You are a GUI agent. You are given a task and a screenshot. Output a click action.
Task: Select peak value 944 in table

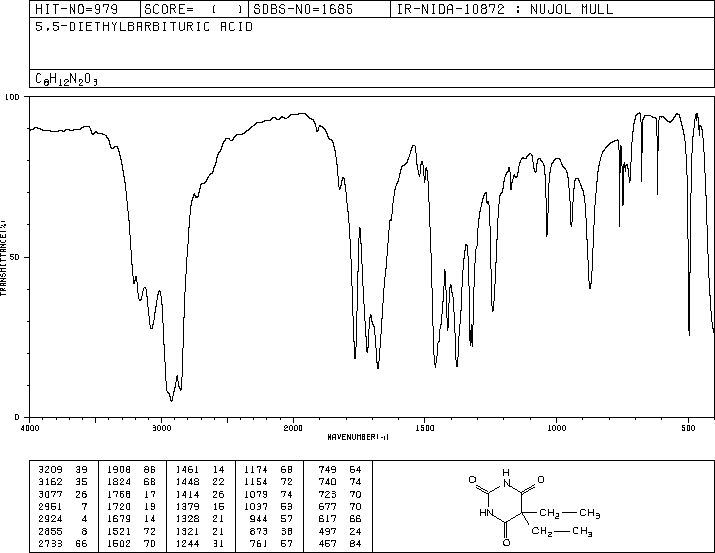(x=259, y=519)
